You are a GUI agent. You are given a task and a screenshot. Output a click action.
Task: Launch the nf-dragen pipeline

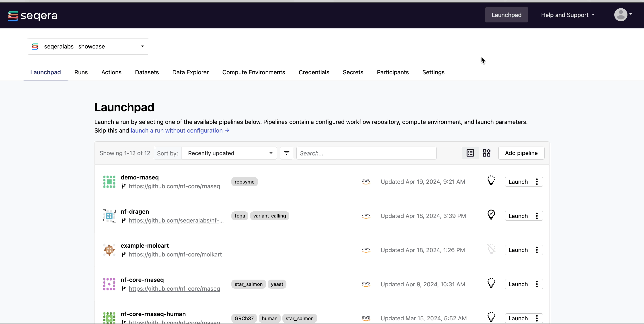click(518, 216)
